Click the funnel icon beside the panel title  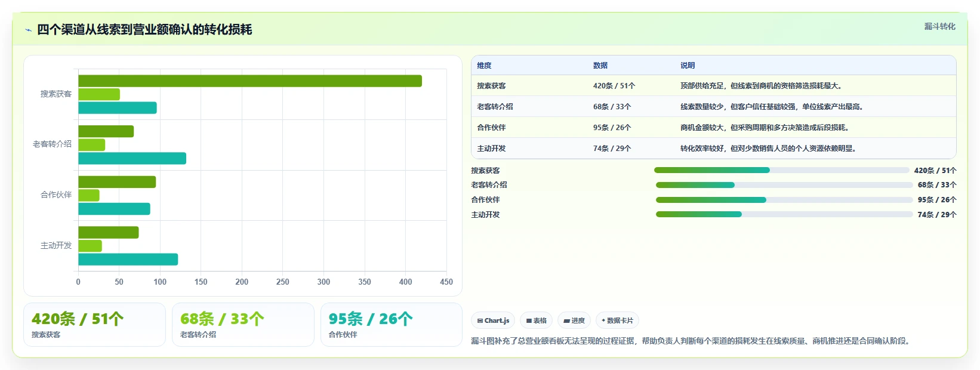click(x=28, y=30)
